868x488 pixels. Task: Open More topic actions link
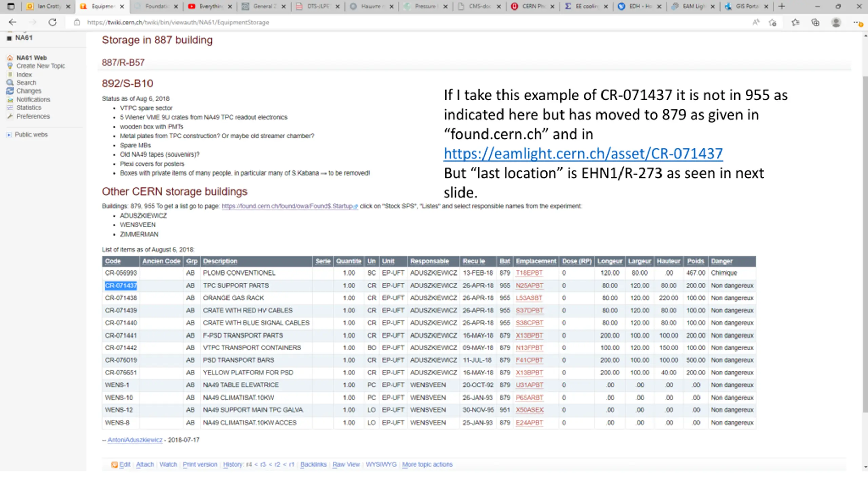pyautogui.click(x=427, y=465)
